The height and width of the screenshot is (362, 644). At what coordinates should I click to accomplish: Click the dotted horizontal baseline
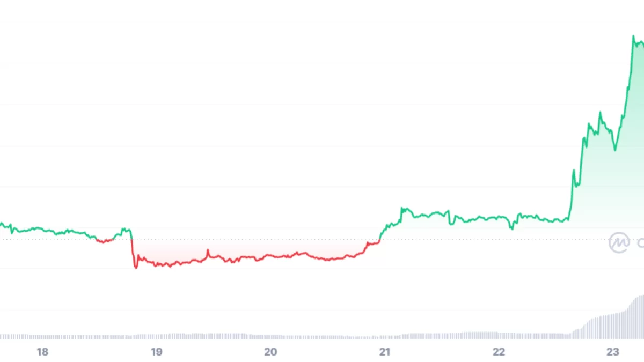click(322, 239)
